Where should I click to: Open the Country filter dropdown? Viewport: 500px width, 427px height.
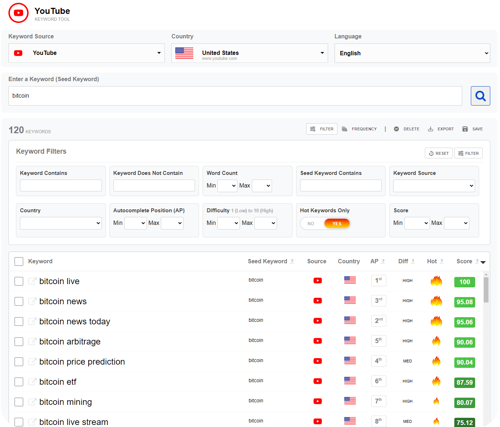[60, 223]
